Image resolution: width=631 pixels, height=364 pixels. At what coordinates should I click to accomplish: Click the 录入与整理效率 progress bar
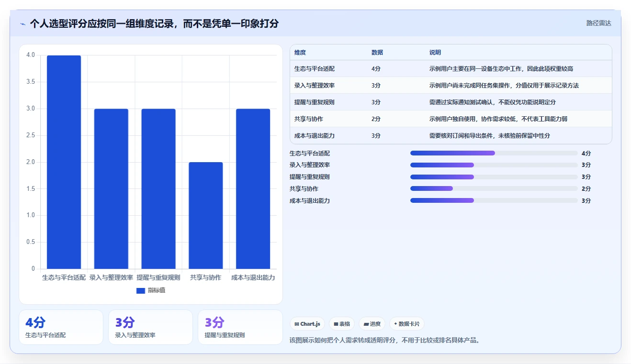coord(494,165)
